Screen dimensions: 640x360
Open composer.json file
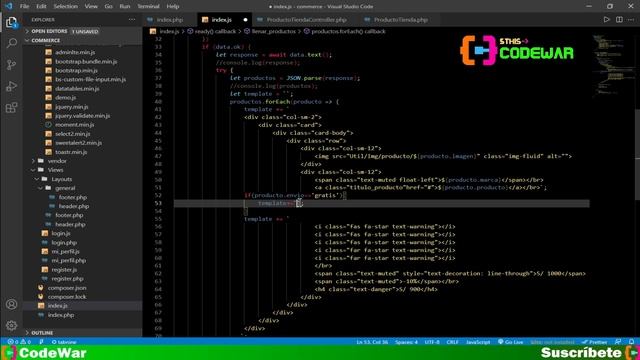pyautogui.click(x=67, y=288)
